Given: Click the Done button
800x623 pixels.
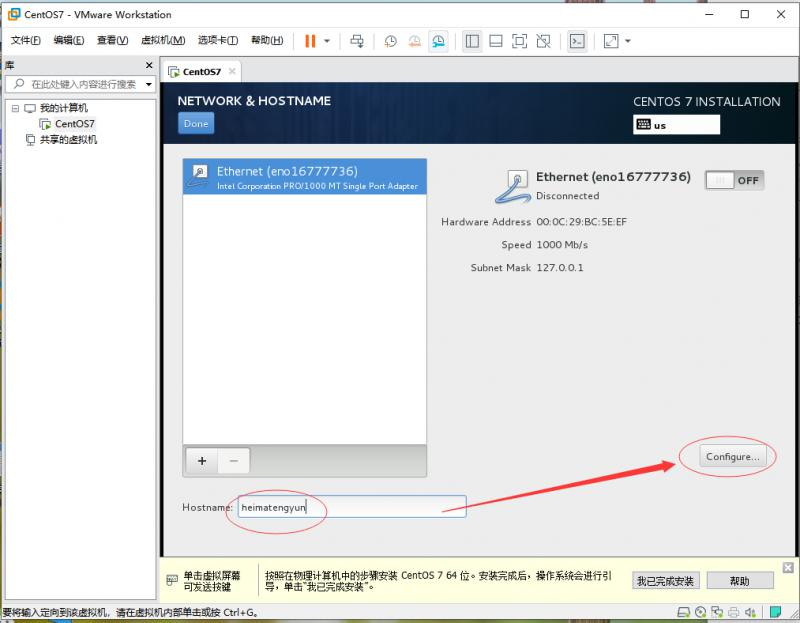Looking at the screenshot, I should point(196,123).
